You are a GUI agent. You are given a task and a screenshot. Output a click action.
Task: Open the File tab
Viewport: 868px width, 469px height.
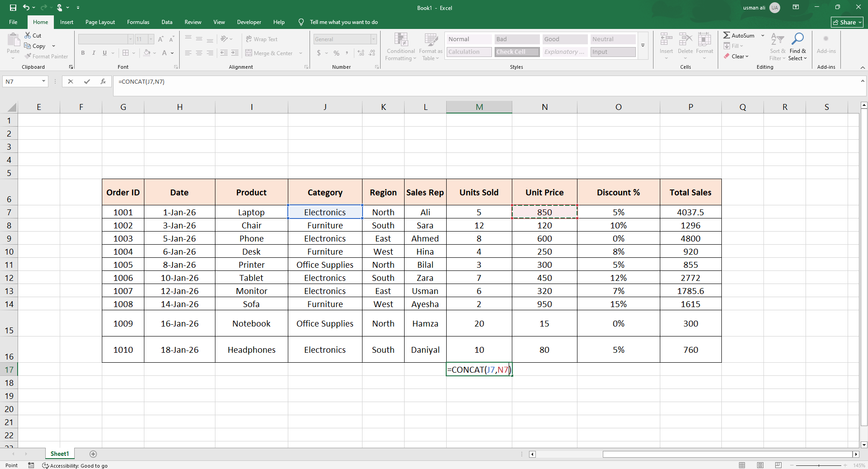pos(13,22)
